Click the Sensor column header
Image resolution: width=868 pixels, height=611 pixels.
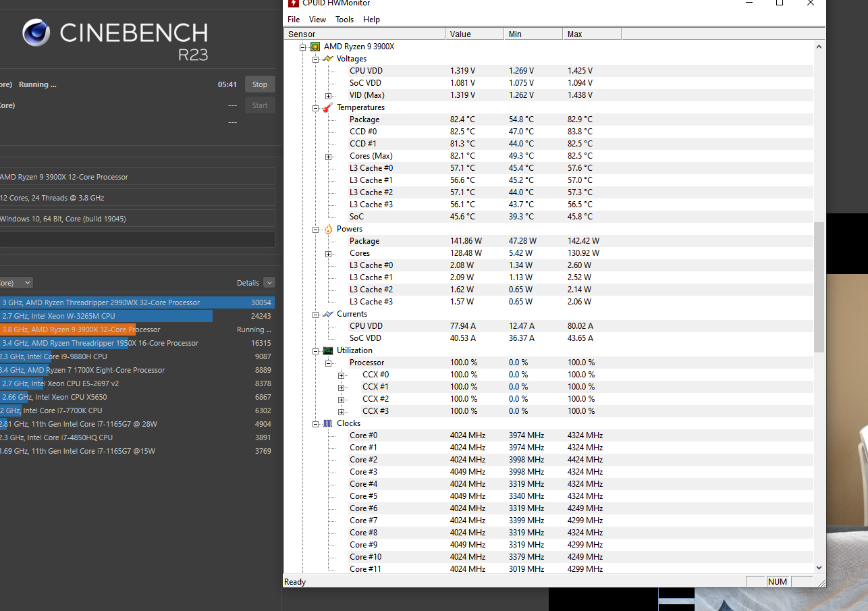click(x=364, y=34)
